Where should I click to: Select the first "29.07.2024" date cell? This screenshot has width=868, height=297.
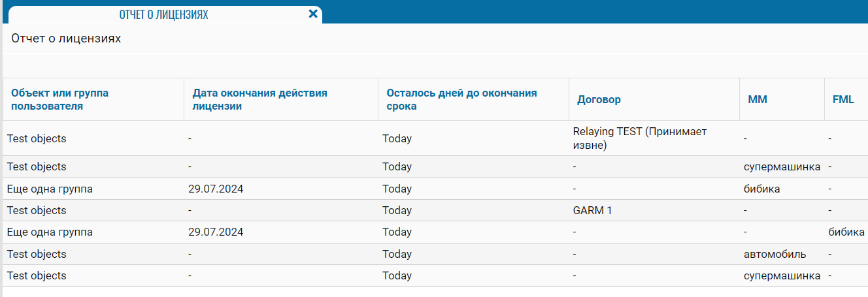coord(216,189)
